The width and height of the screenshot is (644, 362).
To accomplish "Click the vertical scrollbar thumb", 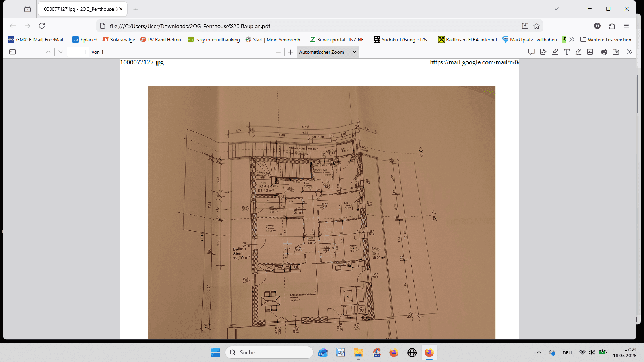I will point(637,93).
